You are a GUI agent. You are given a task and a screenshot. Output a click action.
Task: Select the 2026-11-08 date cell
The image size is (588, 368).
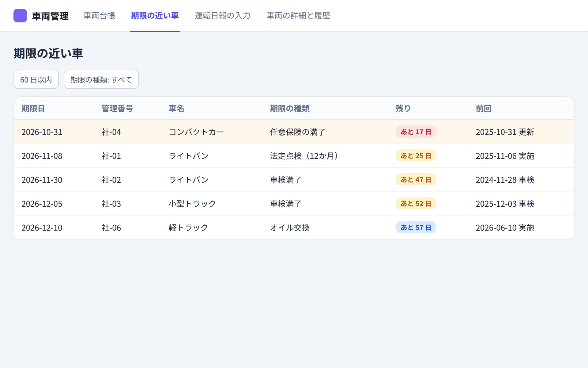pyautogui.click(x=42, y=156)
